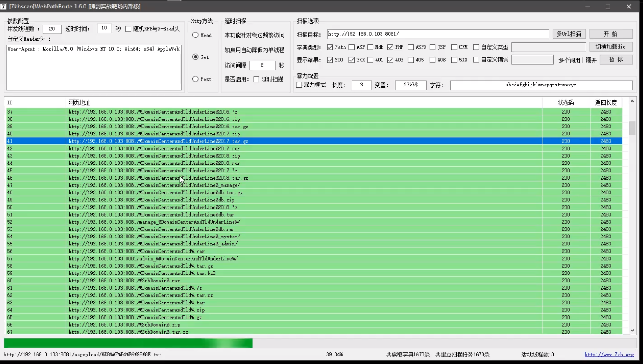The height and width of the screenshot is (364, 643).
Task: Sort by the 网页地址 column header
Action: (x=304, y=102)
